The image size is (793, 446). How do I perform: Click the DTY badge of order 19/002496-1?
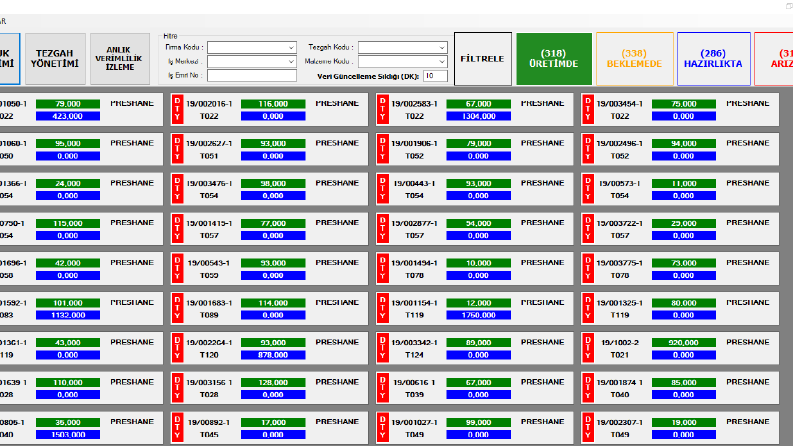(588, 149)
